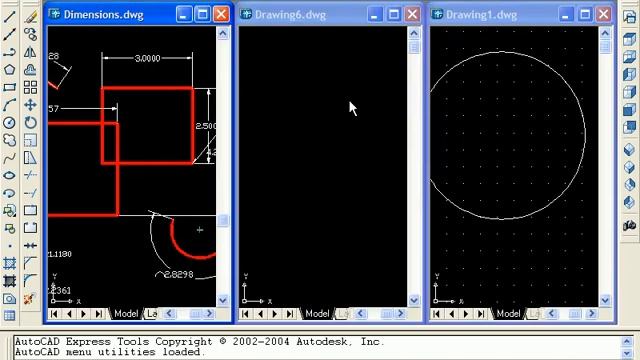The height and width of the screenshot is (360, 640).
Task: Select the Polygon tool
Action: (x=9, y=70)
